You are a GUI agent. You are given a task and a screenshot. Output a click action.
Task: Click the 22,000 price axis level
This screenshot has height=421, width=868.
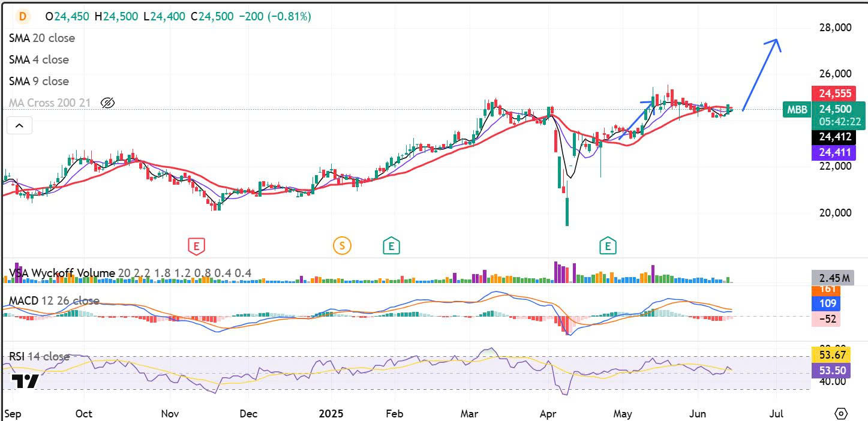point(835,166)
